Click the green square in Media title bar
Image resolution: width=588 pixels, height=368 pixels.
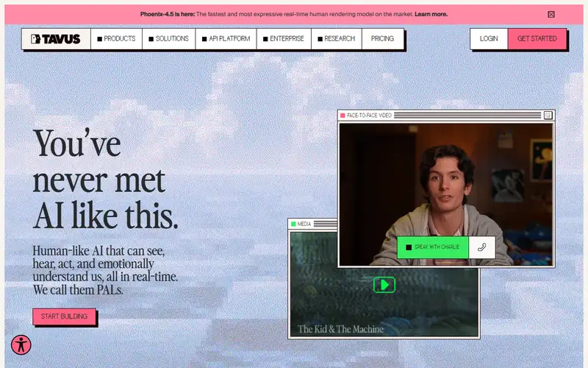(293, 224)
